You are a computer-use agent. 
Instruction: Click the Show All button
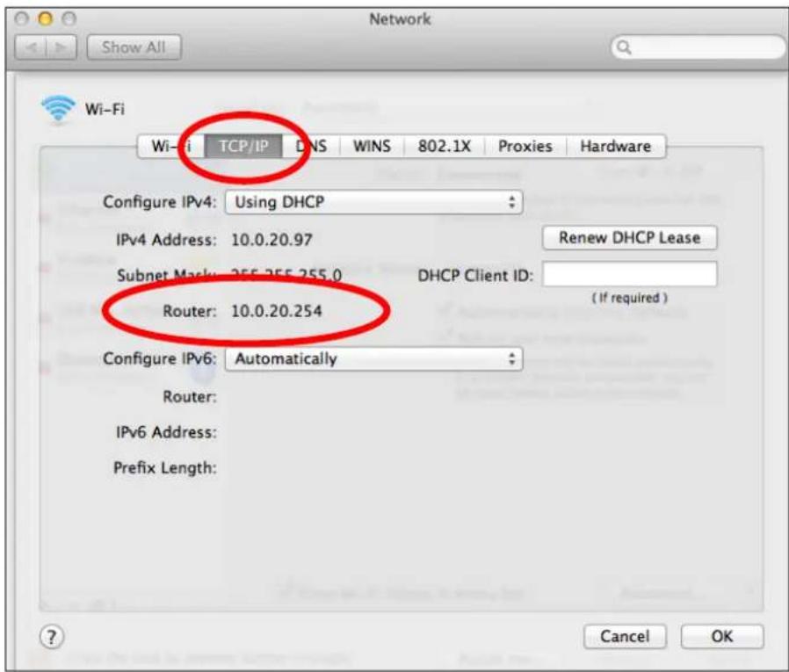(x=134, y=47)
